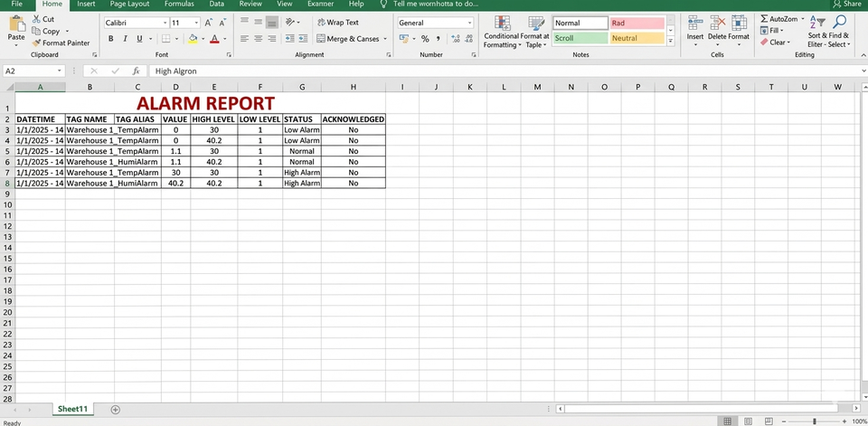Screen dimensions: 868x426
Task: Click the Sort & Filter icon
Action: click(x=816, y=22)
